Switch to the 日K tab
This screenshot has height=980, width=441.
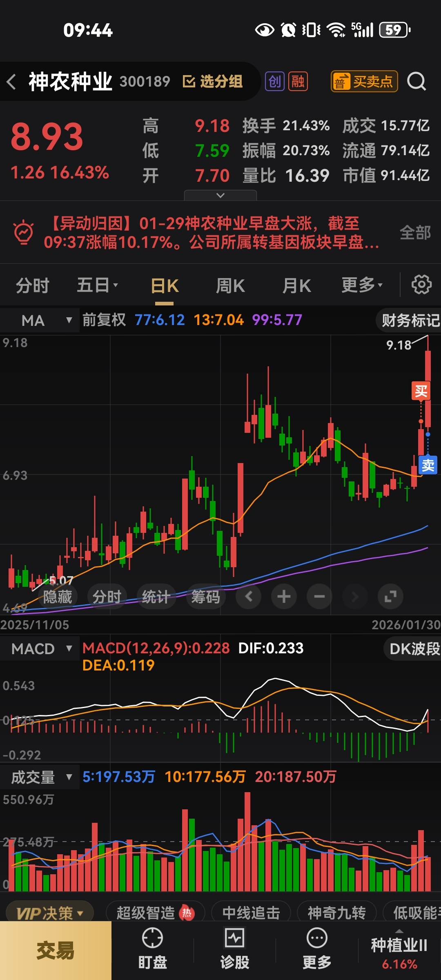pos(165,285)
